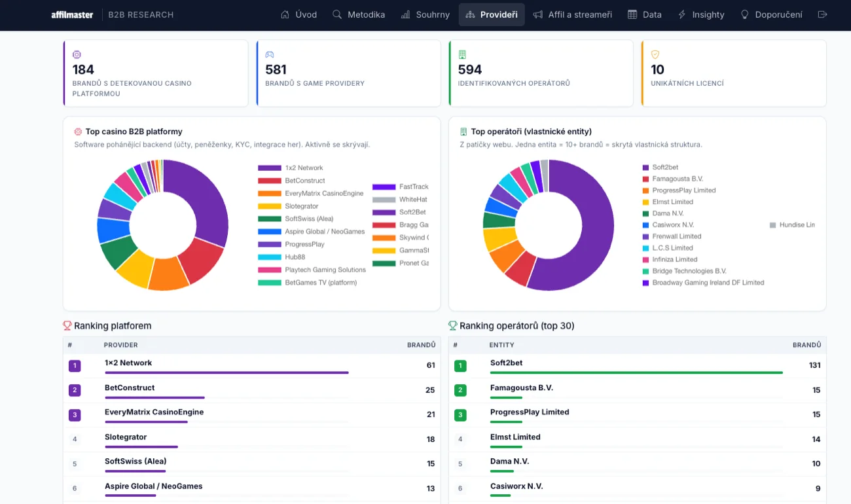This screenshot has height=504, width=851.
Task: Toggle Casiworx N.V. legend entry
Action: 668,225
